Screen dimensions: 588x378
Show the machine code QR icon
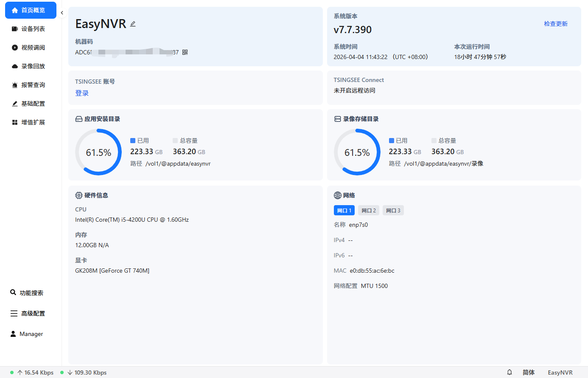pos(185,52)
